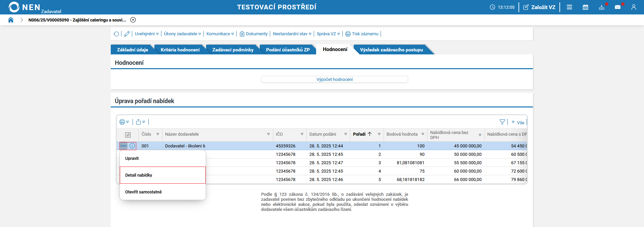Viewport: 644px width, 227px height.
Task: Open the column settings icon
Action: (x=128, y=135)
